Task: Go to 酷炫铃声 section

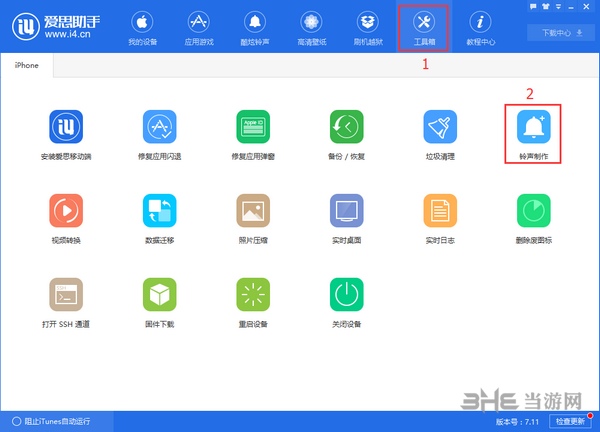Action: tap(255, 28)
